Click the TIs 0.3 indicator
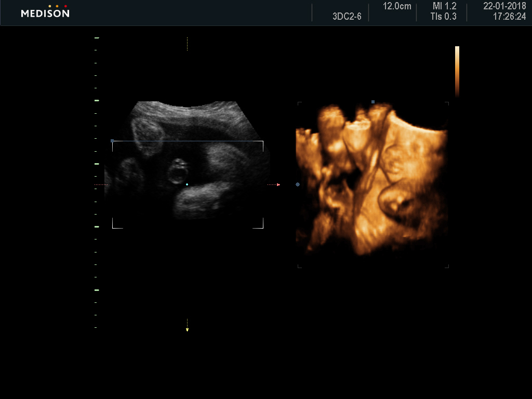 (443, 17)
